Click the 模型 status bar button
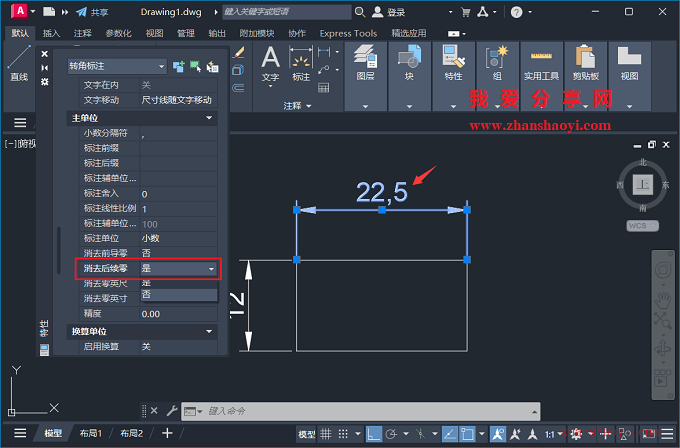 [307, 434]
